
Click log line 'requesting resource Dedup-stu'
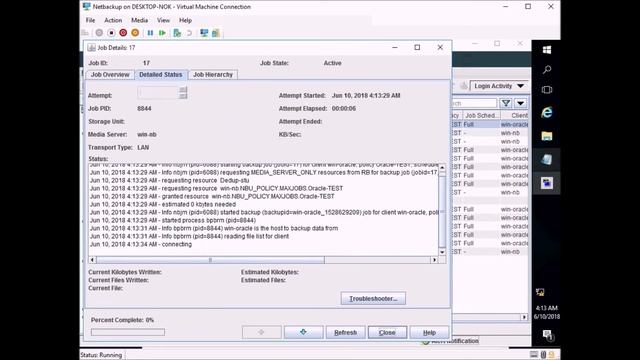pos(169,180)
